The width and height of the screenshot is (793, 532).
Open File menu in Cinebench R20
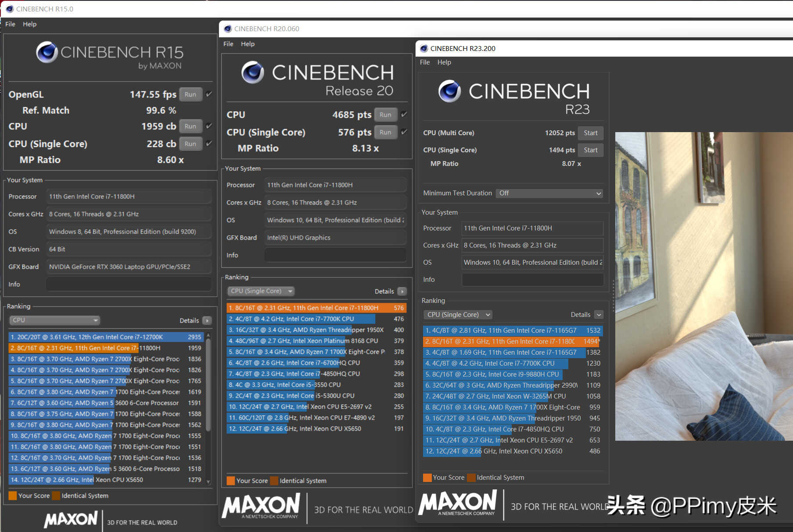[x=228, y=44]
